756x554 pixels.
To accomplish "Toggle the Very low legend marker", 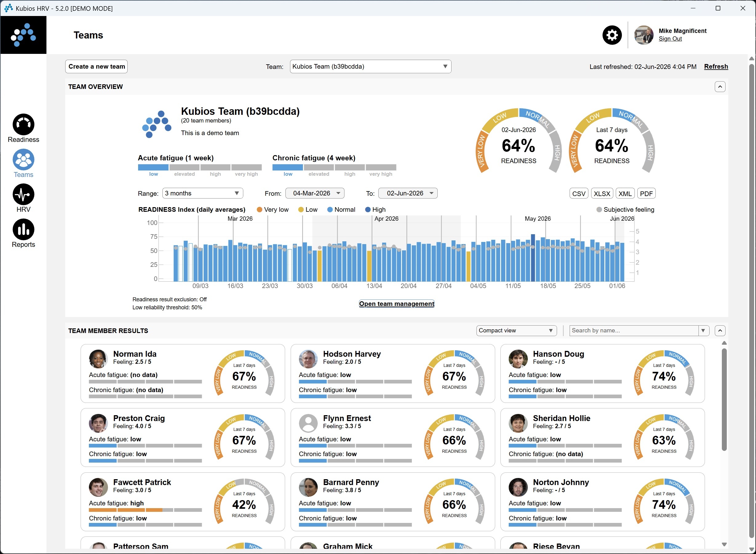I will (259, 210).
